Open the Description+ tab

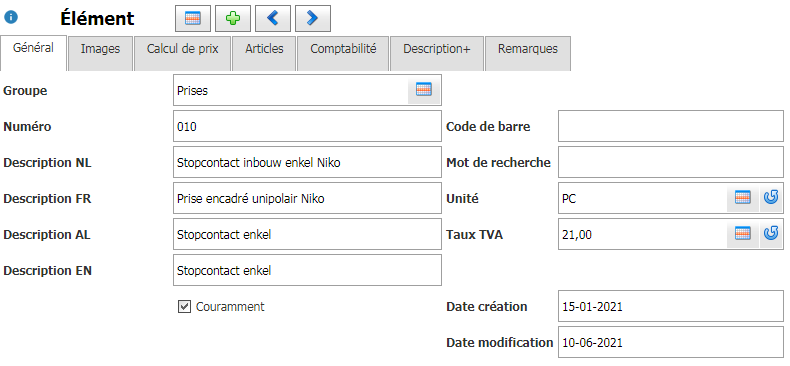coord(436,53)
